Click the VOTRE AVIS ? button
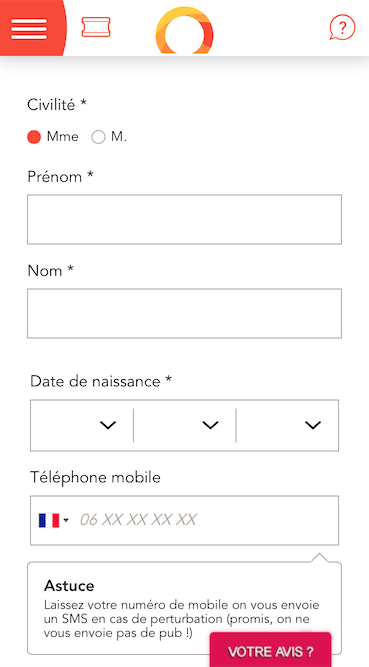This screenshot has width=369, height=667. point(270,651)
